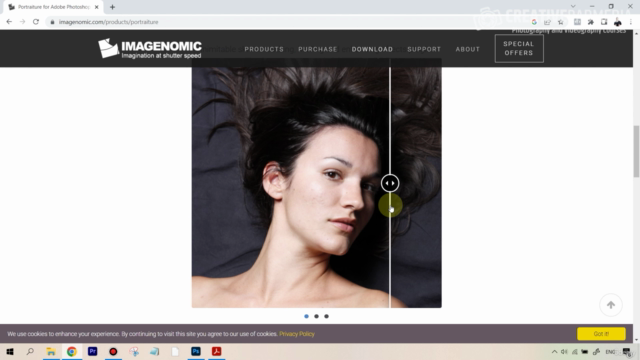Viewport: 640px width, 360px height.
Task: Accept cookies with Got it! button
Action: point(601,333)
